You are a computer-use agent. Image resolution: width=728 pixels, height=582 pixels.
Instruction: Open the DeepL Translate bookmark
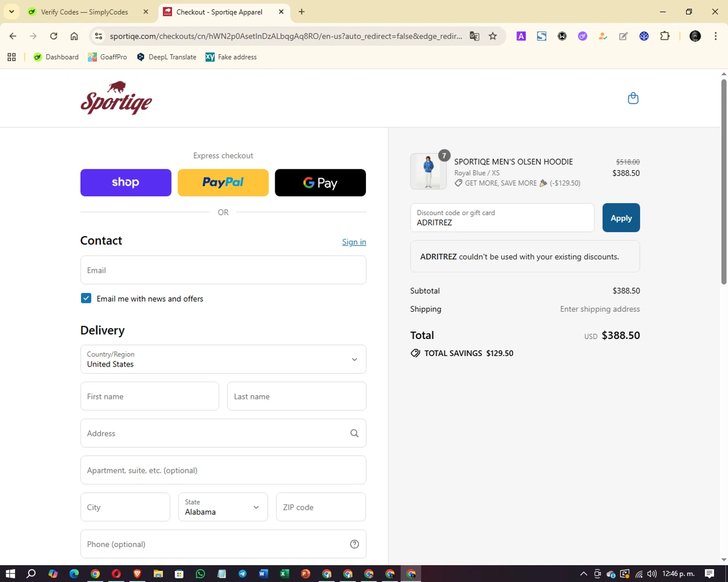(x=166, y=57)
